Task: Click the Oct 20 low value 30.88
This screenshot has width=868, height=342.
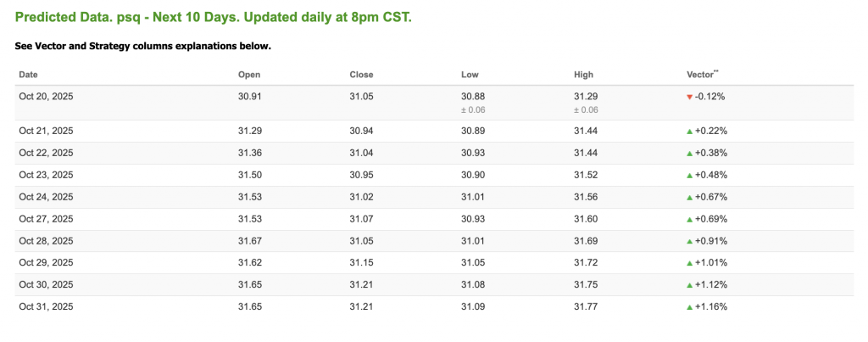Action: point(472,97)
